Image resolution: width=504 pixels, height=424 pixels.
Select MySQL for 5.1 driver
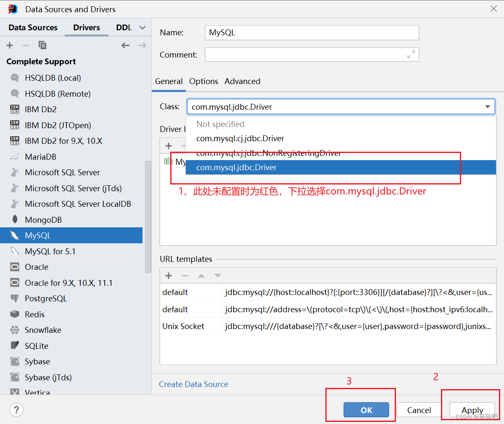(x=71, y=251)
